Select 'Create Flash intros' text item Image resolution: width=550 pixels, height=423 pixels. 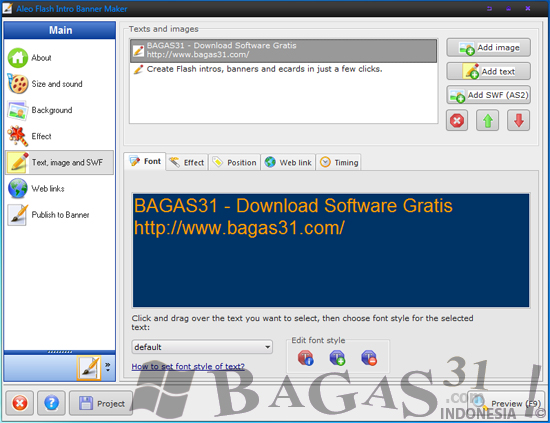(x=283, y=69)
